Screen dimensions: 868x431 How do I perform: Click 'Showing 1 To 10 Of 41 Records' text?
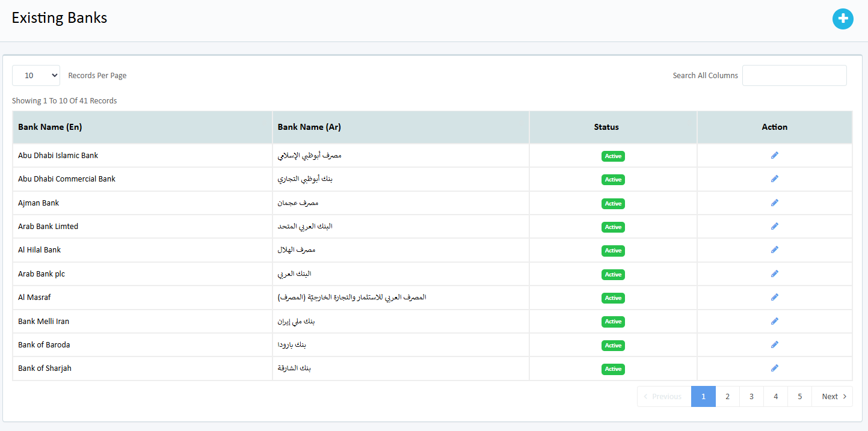(64, 101)
